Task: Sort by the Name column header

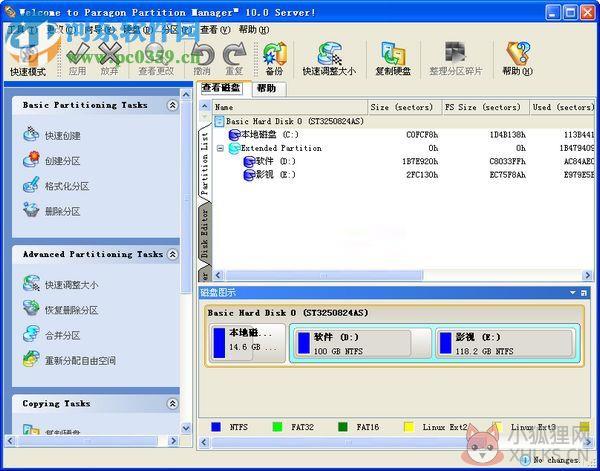Action: coord(291,107)
